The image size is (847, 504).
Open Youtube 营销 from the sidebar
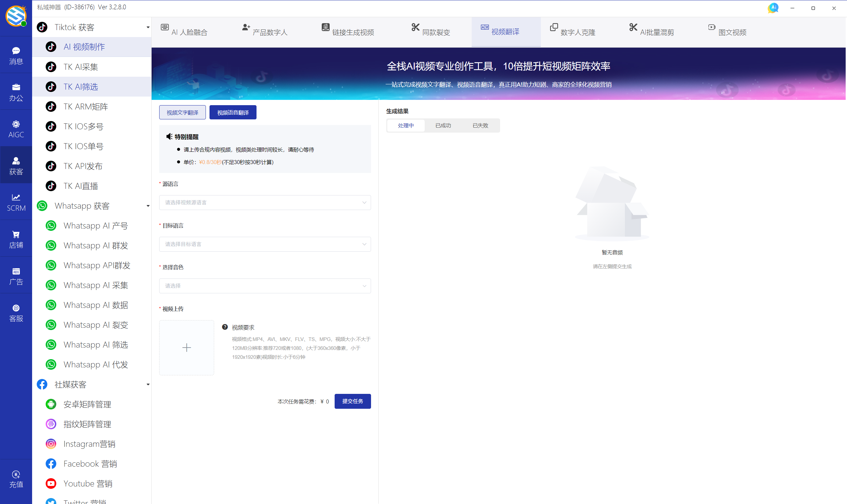click(x=88, y=483)
